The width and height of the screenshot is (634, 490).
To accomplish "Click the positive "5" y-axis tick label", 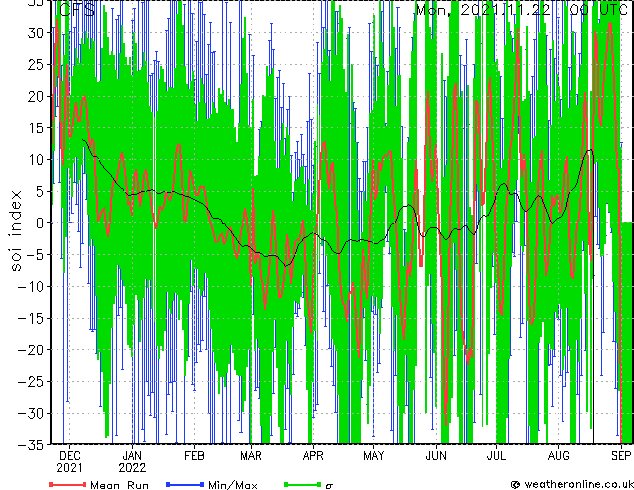I will 40,191.
